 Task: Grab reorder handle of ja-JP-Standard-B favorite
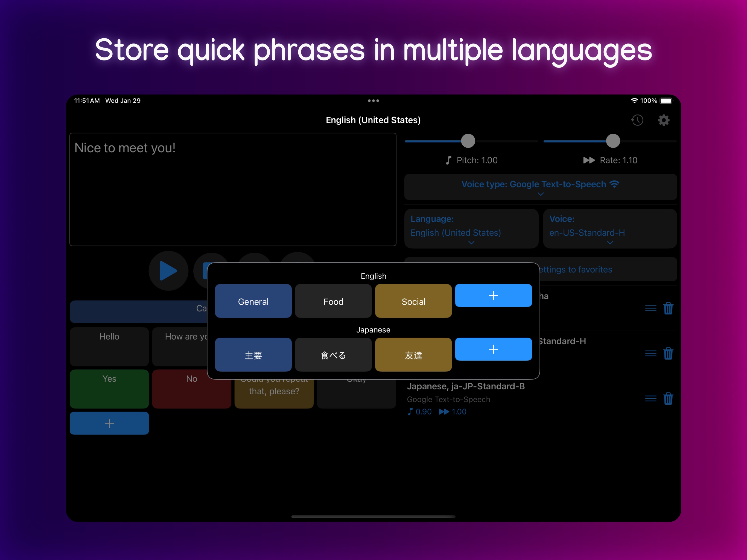(651, 399)
